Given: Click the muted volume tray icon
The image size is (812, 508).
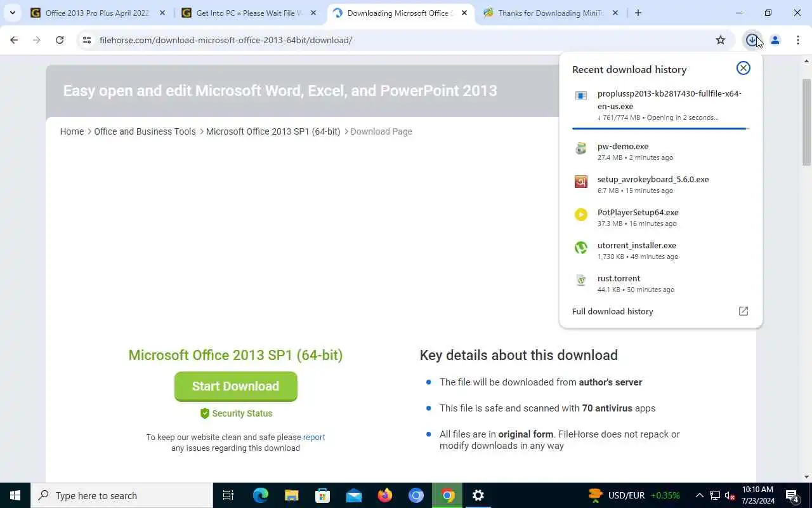Looking at the screenshot, I should [x=730, y=495].
